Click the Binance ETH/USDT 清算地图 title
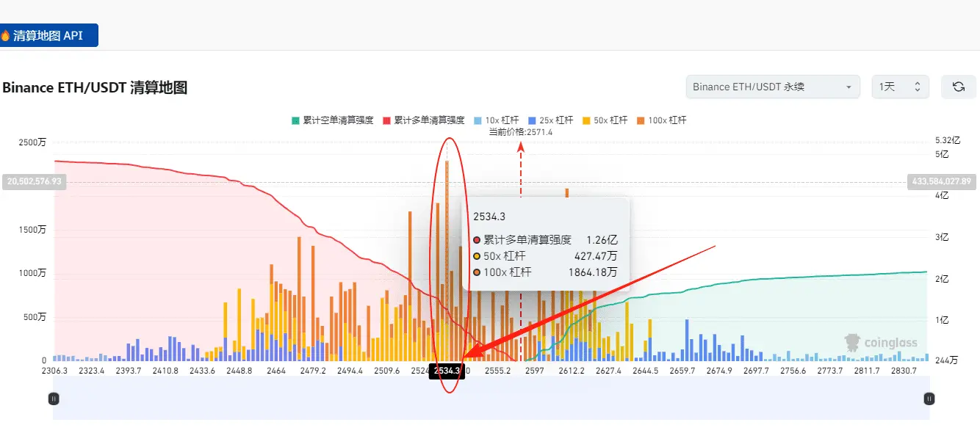Image resolution: width=980 pixels, height=436 pixels. coord(95,88)
